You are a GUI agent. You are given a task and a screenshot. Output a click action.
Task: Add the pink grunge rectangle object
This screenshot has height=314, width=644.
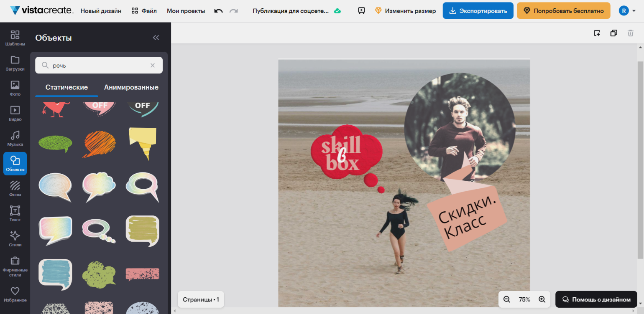coord(143,274)
